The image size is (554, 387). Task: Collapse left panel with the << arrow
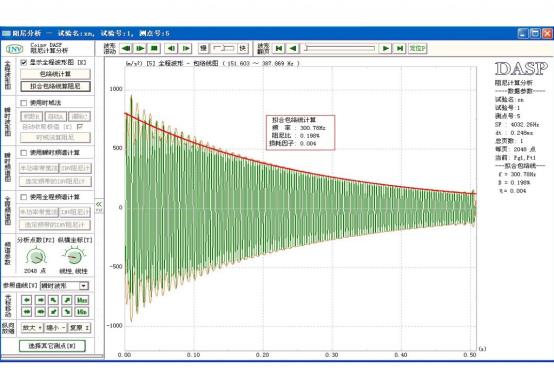(99, 204)
